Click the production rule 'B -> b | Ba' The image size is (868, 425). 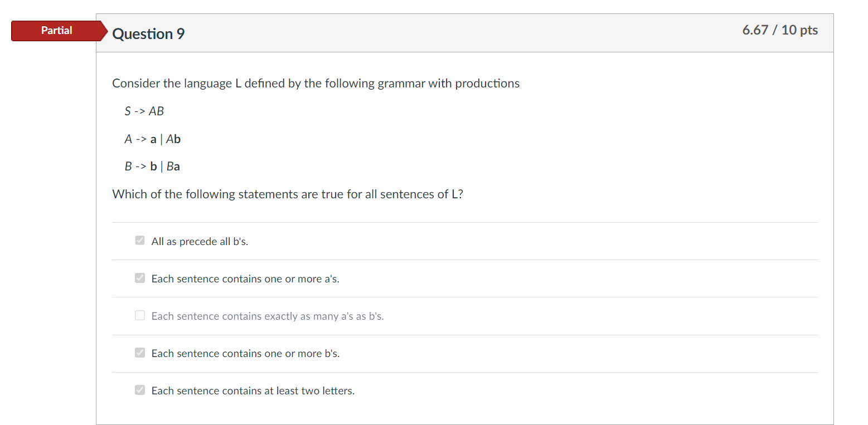tap(152, 167)
